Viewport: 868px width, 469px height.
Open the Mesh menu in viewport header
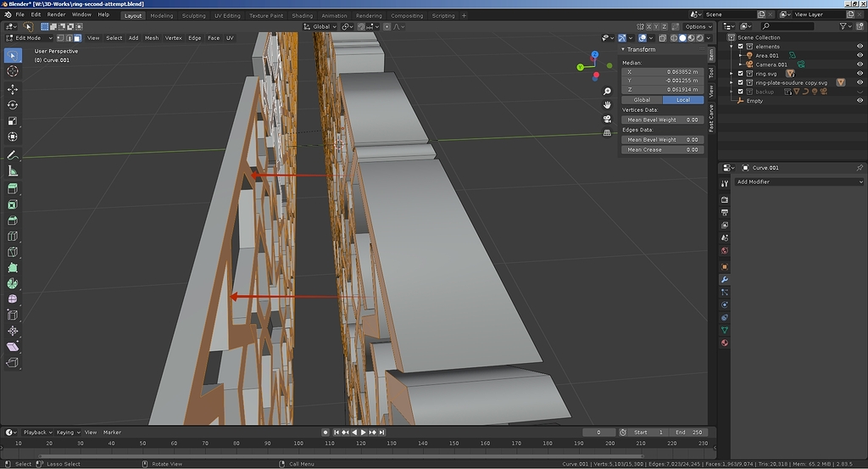[x=152, y=38]
